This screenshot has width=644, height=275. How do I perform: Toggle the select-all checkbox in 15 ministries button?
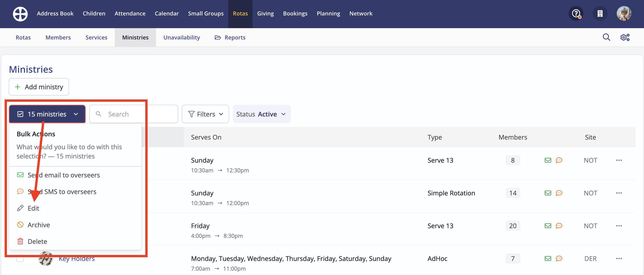(x=20, y=114)
